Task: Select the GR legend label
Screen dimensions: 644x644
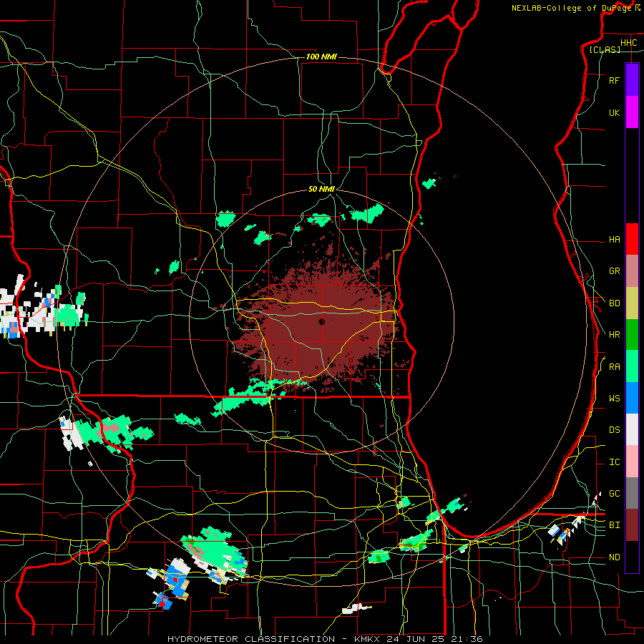Action: tap(614, 271)
